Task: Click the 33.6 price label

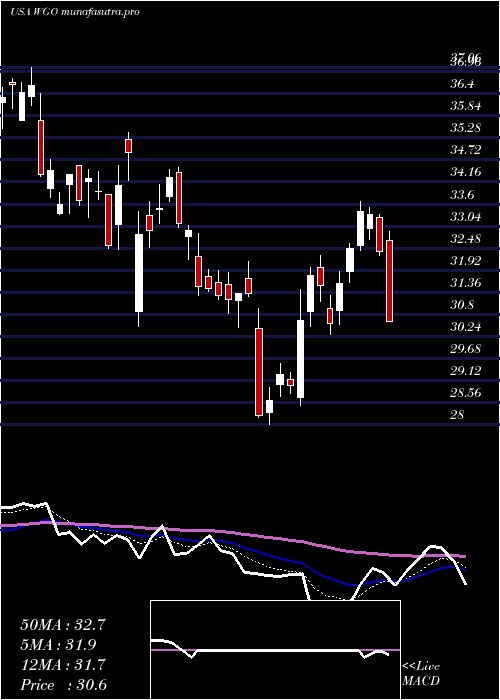Action: point(462,195)
